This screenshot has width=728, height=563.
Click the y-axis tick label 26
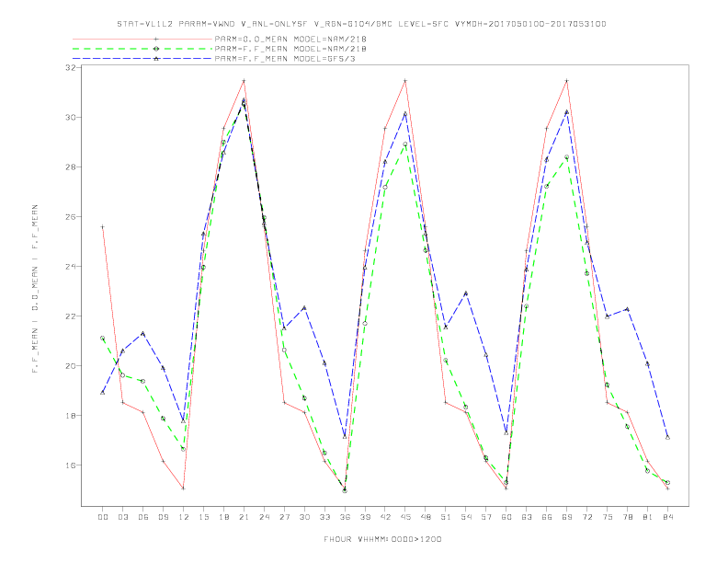point(71,216)
